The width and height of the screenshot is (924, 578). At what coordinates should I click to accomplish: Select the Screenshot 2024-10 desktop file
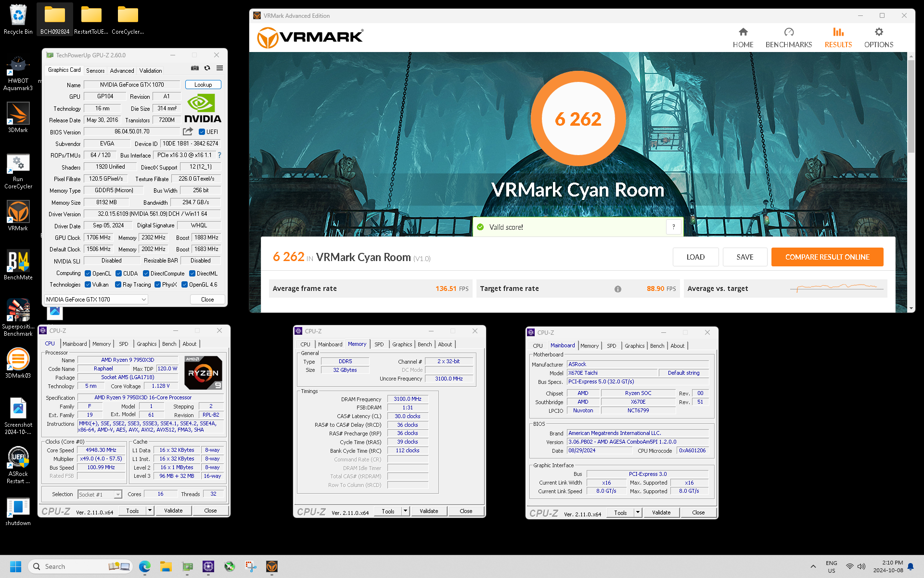(x=18, y=416)
